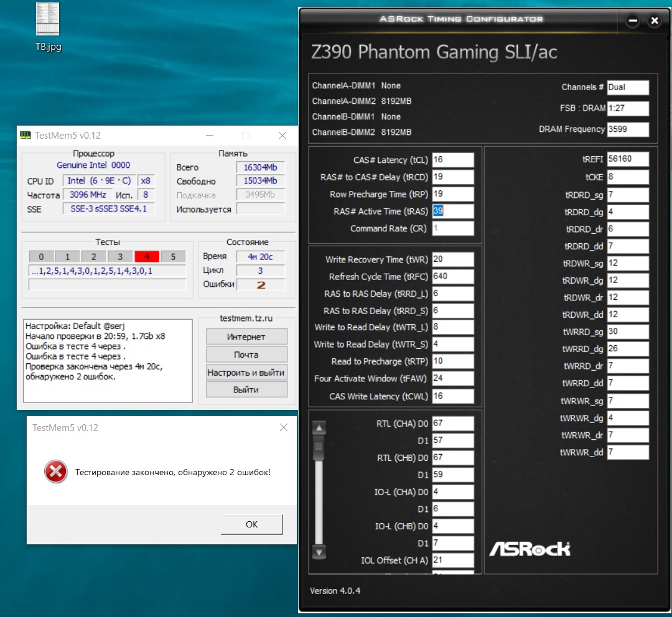Close the ASRock Timing Configurator window
Viewport: 672px width, 617px height.
[x=655, y=20]
